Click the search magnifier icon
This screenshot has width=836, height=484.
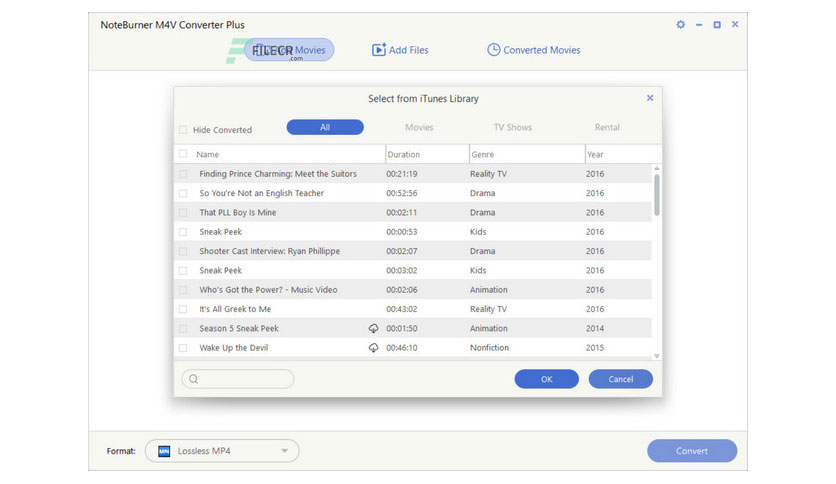pos(194,379)
